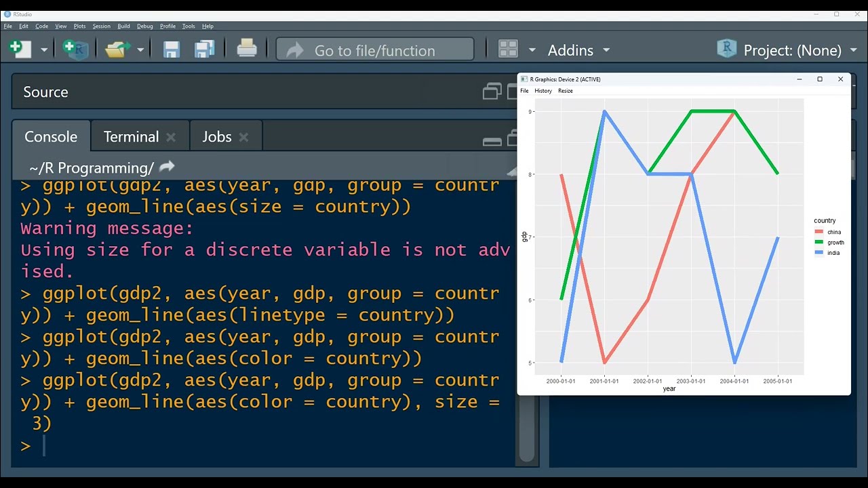The height and width of the screenshot is (488, 868).
Task: Click the Save All documents icon
Action: 205,49
